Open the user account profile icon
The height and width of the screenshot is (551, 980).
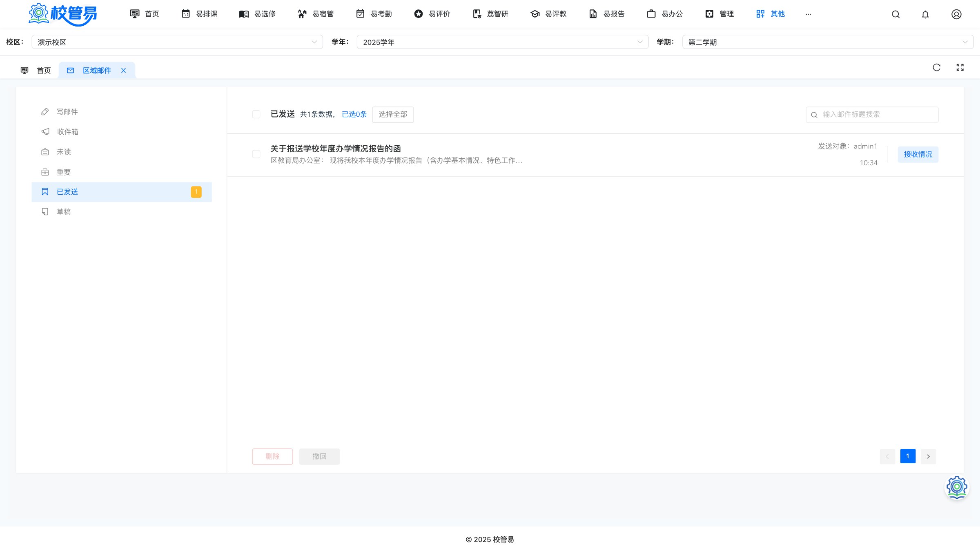pos(956,14)
